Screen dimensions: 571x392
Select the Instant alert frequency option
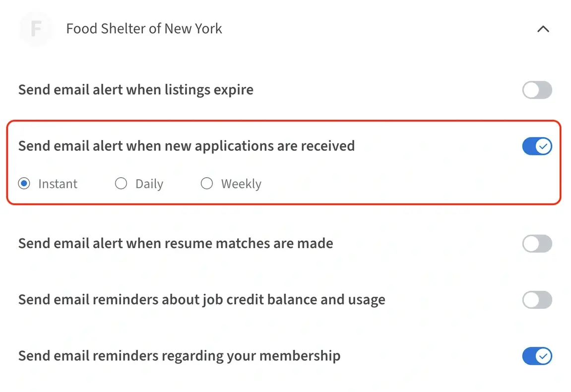pyautogui.click(x=24, y=184)
